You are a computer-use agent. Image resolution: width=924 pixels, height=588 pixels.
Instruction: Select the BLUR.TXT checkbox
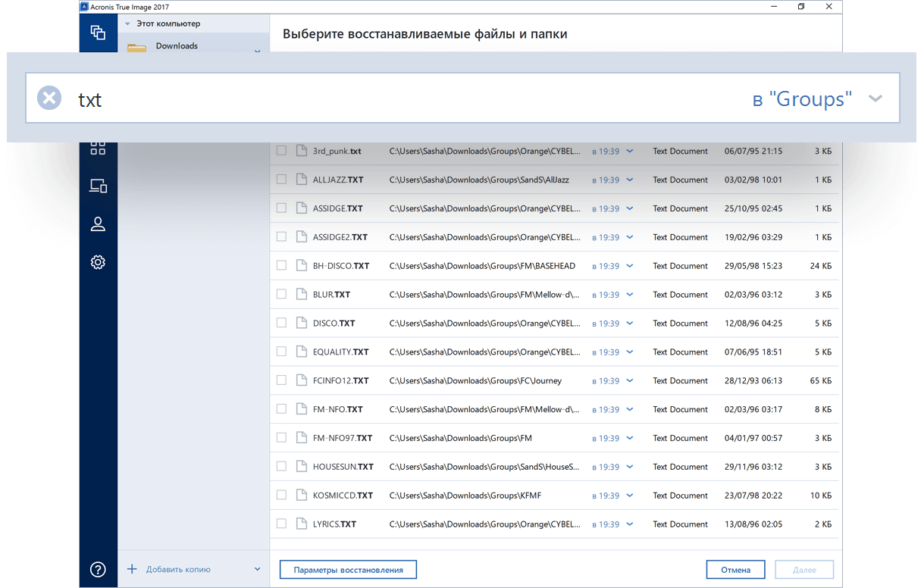(281, 294)
